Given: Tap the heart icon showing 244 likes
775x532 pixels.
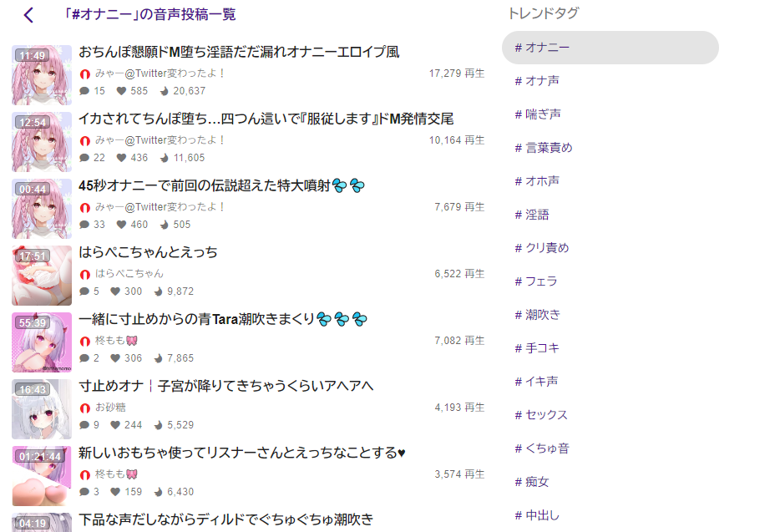Looking at the screenshot, I should click(x=116, y=425).
